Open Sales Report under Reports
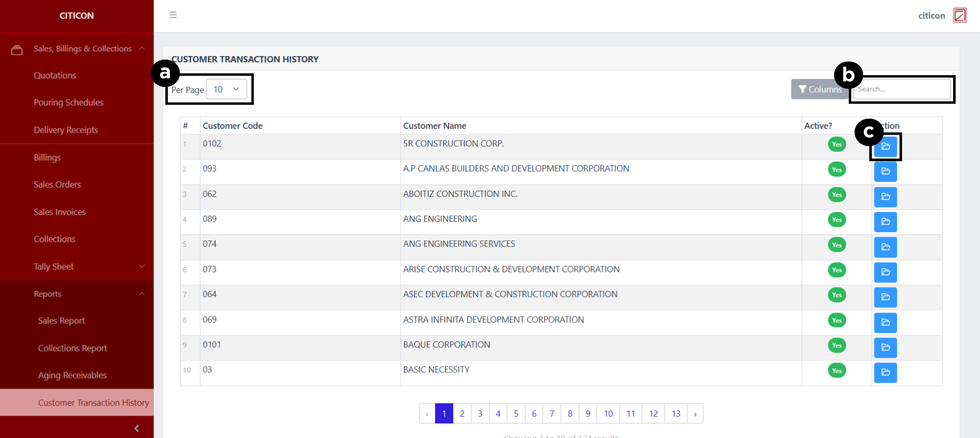 61,321
